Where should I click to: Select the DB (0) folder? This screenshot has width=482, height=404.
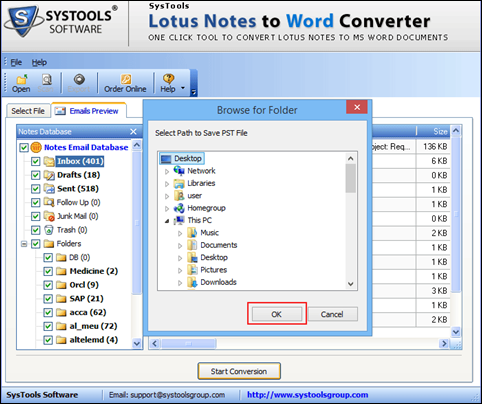pos(79,257)
